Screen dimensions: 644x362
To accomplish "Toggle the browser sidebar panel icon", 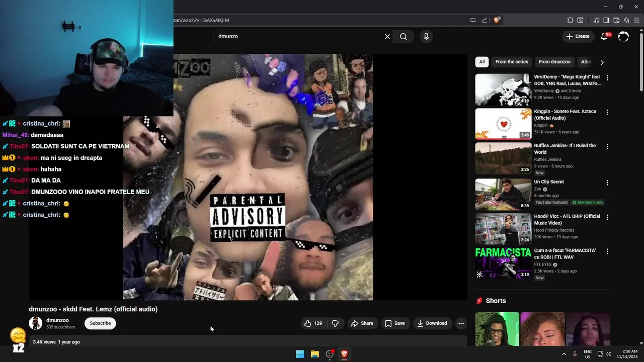I will [606, 20].
